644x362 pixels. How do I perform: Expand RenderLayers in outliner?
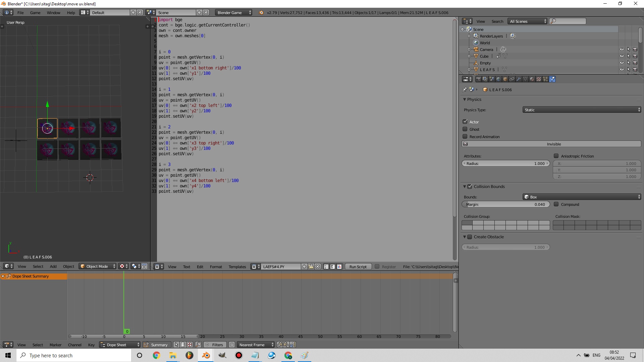(469, 36)
